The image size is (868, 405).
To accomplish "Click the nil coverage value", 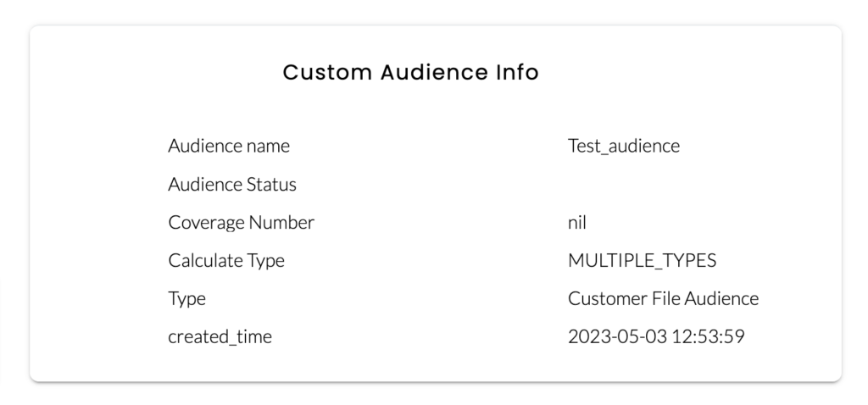I will pos(576,222).
